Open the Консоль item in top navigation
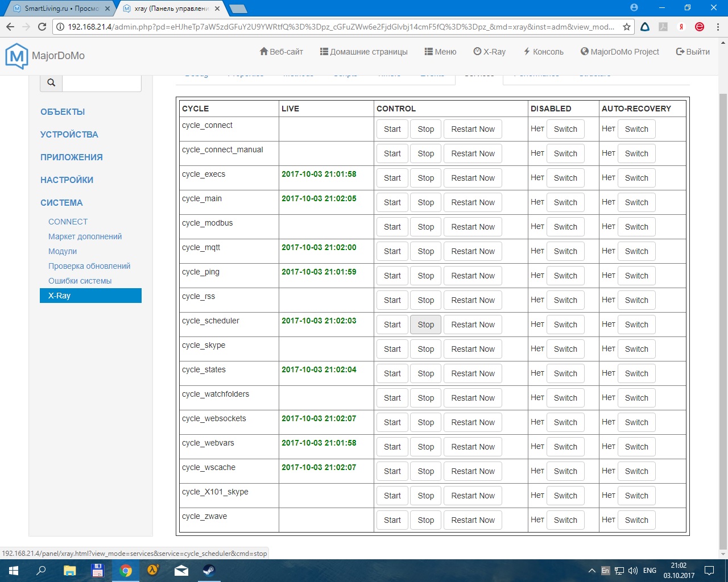This screenshot has height=582, width=728. pos(543,52)
